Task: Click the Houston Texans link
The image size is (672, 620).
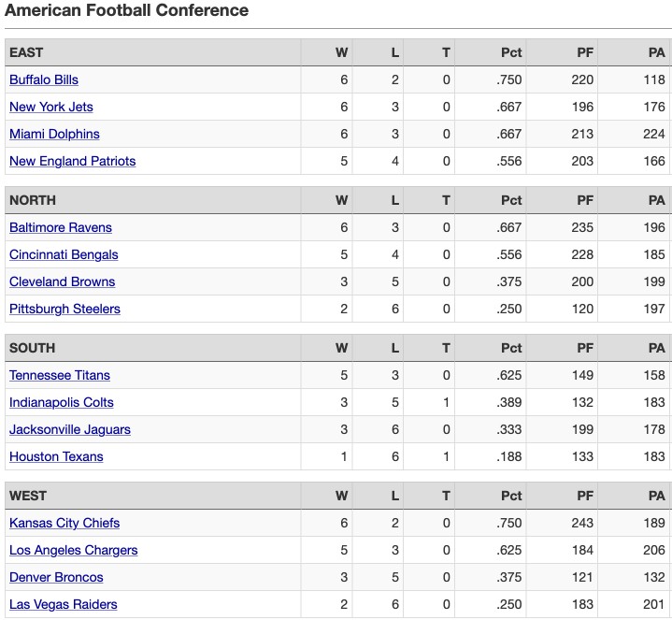Action: coord(56,456)
